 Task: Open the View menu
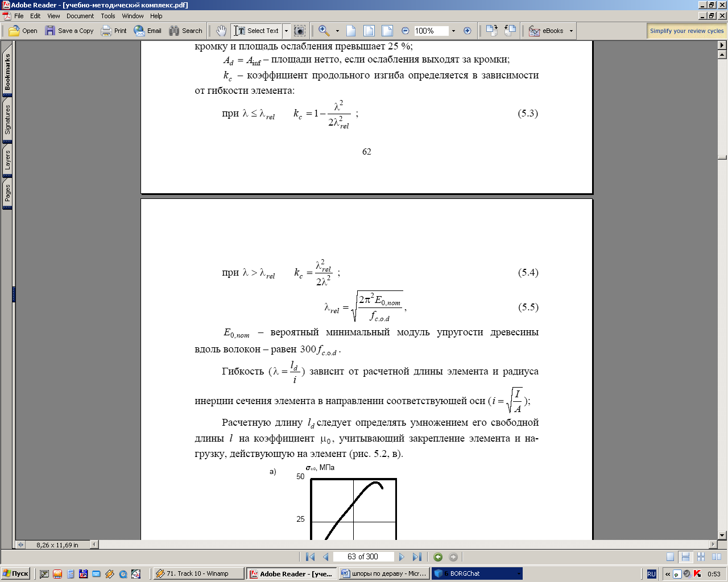click(53, 16)
